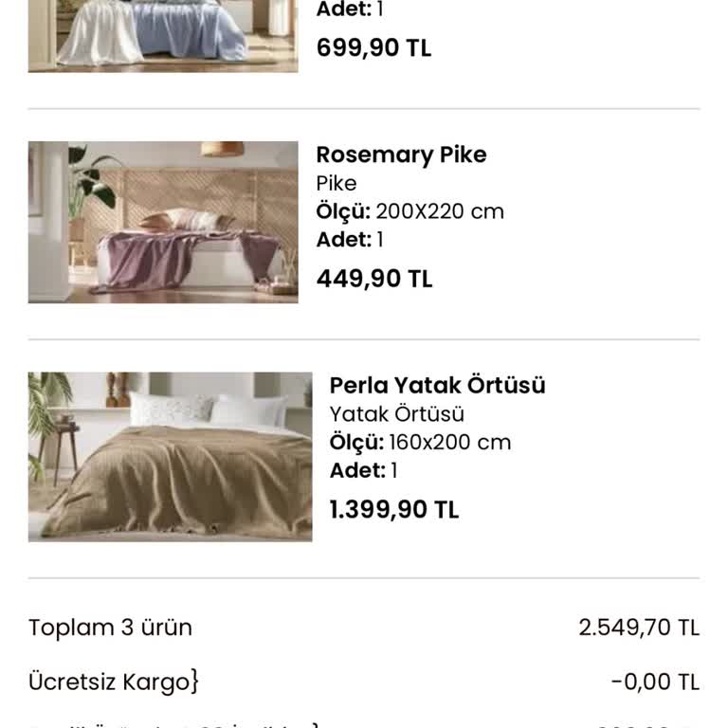Click the Adet quantity under Rosemary Pike
The image size is (728, 728).
click(x=349, y=240)
